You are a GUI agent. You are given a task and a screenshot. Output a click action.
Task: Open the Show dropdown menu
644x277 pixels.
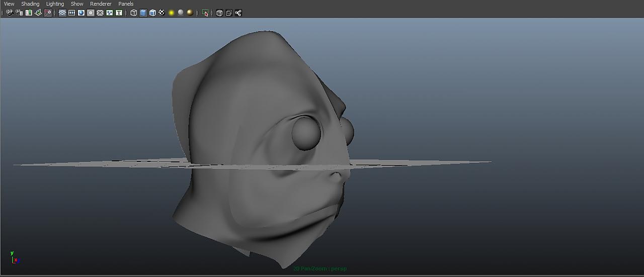click(x=77, y=4)
